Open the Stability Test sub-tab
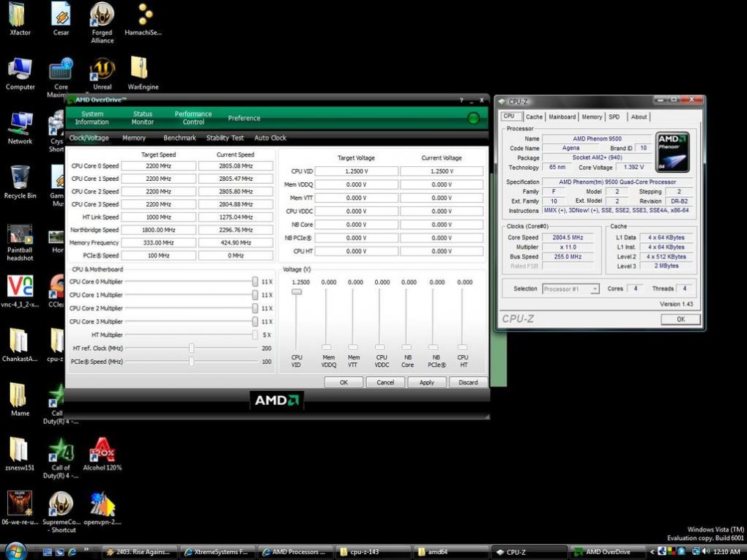This screenshot has height=560, width=747. point(225,138)
